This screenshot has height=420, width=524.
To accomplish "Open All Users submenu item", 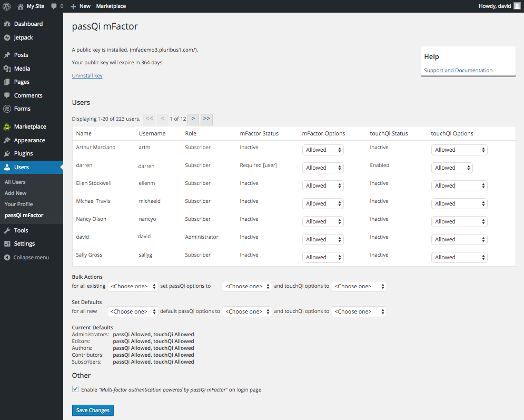I will point(15,182).
